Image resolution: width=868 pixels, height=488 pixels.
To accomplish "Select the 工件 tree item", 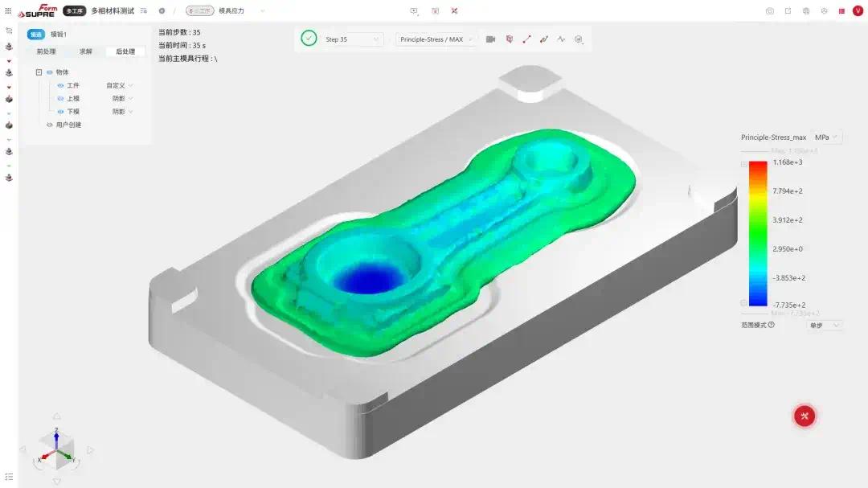I will pos(73,86).
